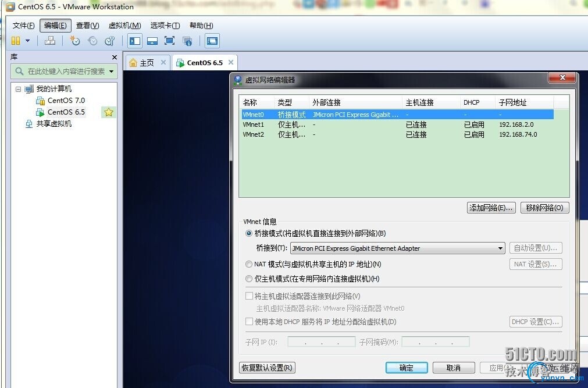
Task: Check 使用本地 DHCP 服务 checkbox
Action: [249, 322]
